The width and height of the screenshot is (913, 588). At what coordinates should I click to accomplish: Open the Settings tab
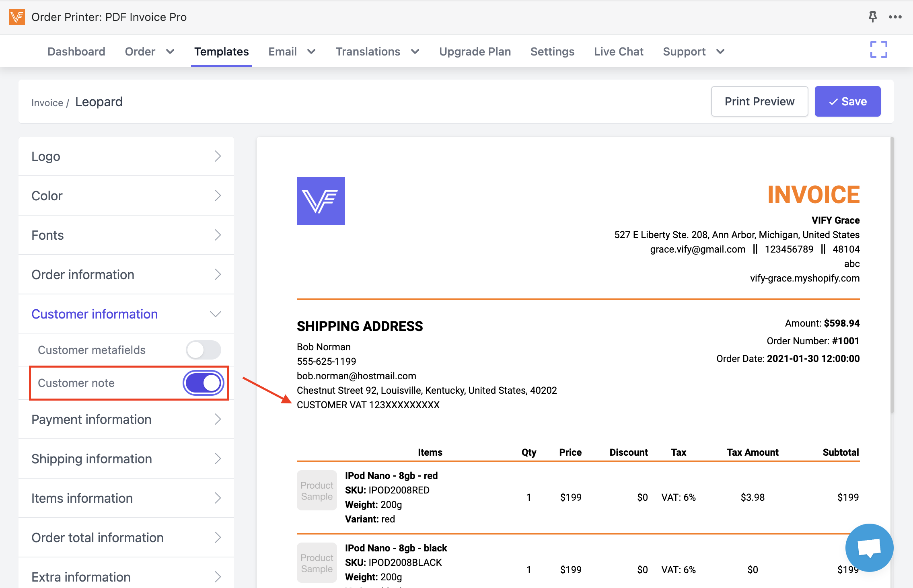pyautogui.click(x=552, y=51)
